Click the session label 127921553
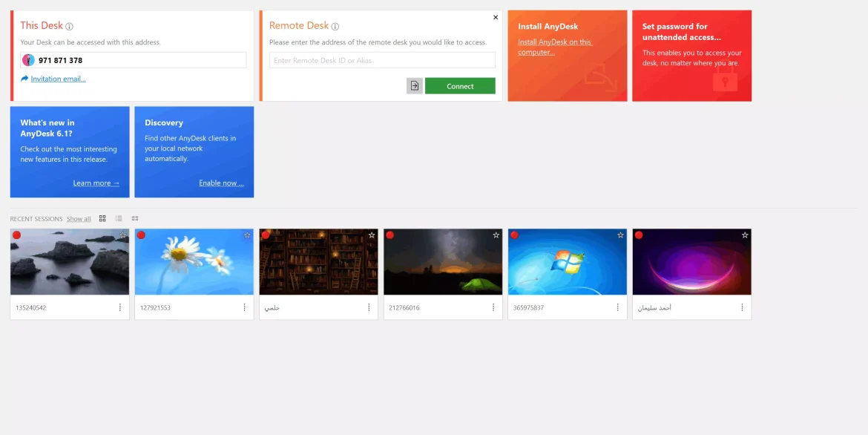This screenshot has height=435, width=868. pos(156,307)
